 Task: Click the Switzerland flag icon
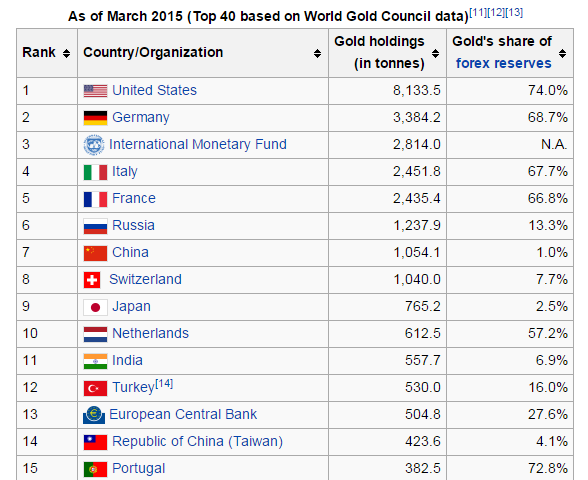pyautogui.click(x=92, y=280)
